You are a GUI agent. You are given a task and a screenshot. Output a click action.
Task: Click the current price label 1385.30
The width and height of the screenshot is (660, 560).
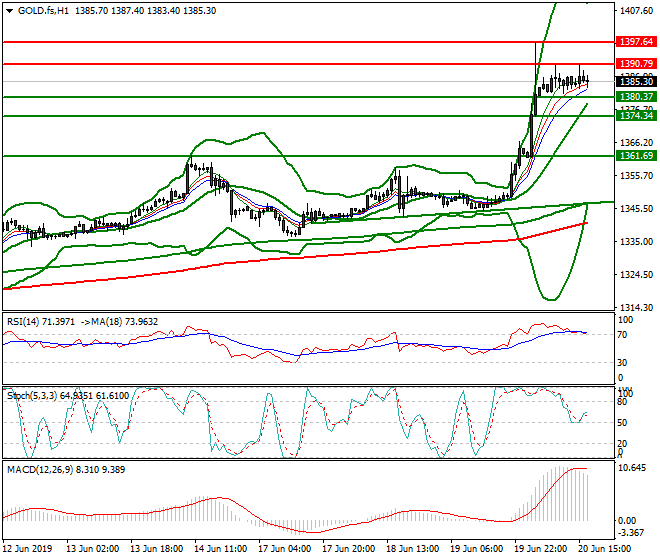(x=636, y=82)
